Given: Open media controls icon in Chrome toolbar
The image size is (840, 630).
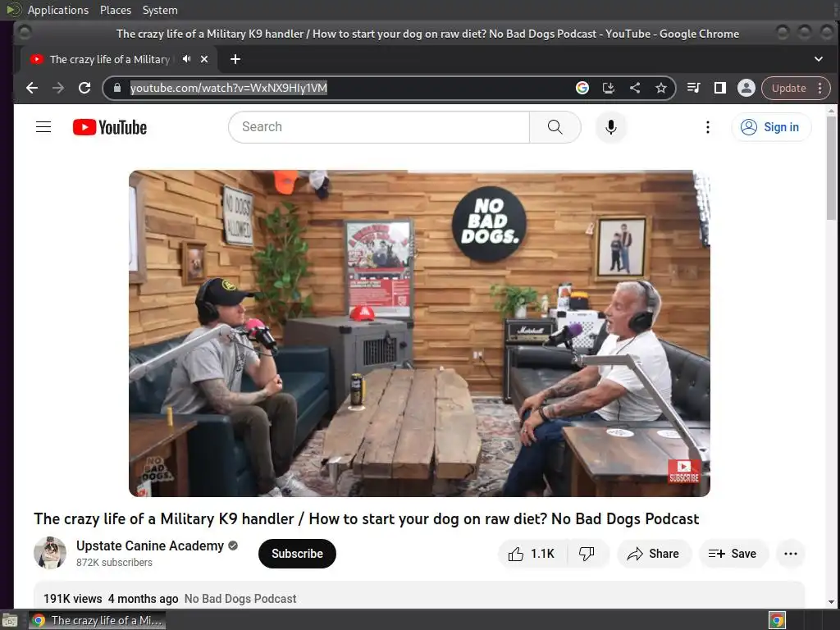Looking at the screenshot, I should pos(693,88).
